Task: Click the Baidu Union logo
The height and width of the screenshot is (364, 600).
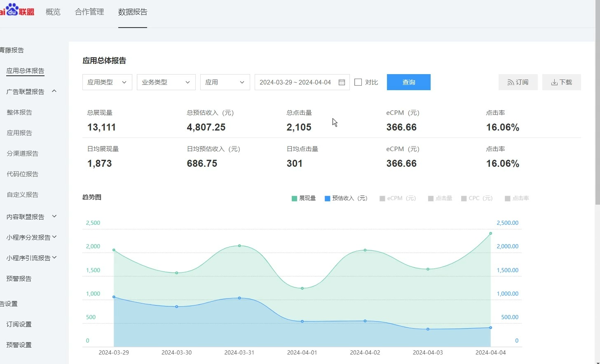Action: (x=17, y=9)
